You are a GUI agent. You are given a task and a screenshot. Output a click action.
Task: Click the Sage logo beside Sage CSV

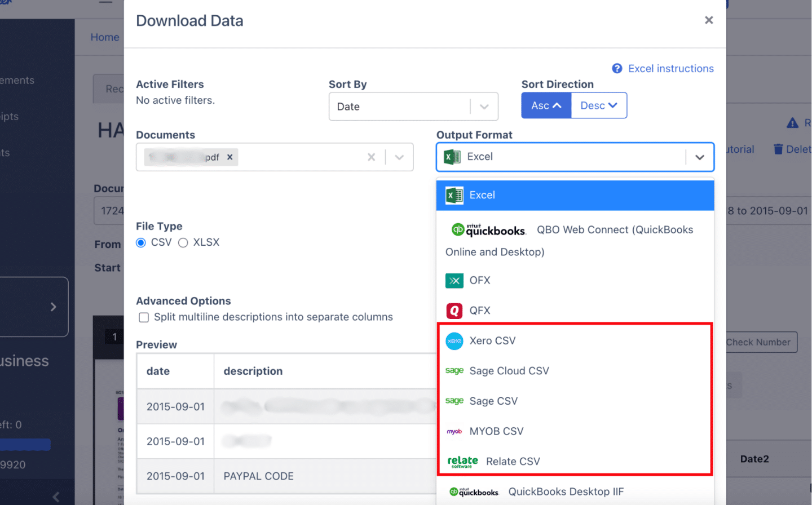click(454, 401)
